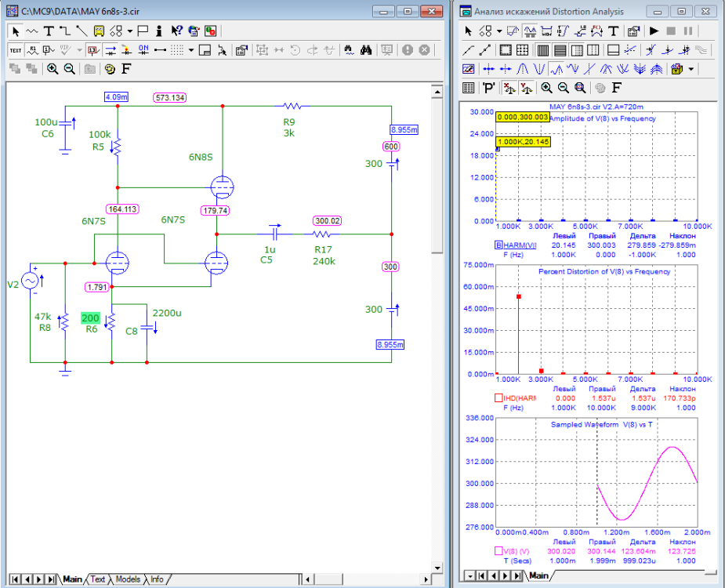The image size is (725, 588).
Task: Open the numeric output table icon
Action: 469,88
